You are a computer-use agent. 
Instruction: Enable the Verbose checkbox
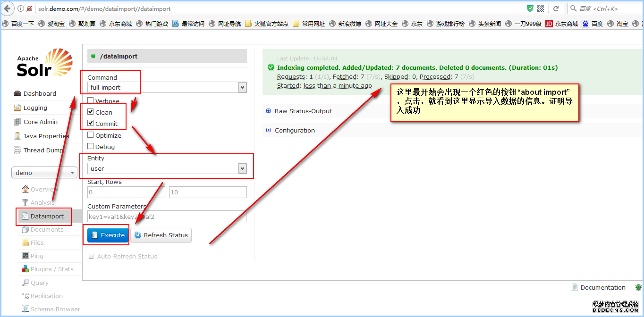91,100
